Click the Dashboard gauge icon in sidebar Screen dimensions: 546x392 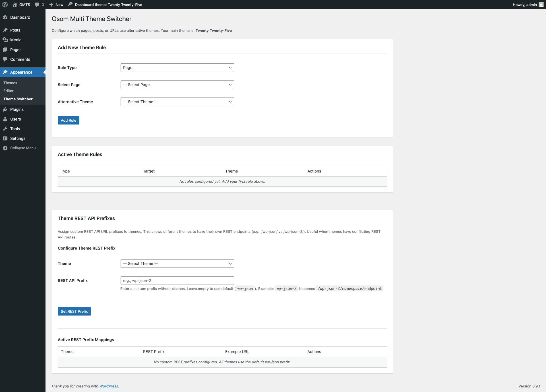coord(5,17)
